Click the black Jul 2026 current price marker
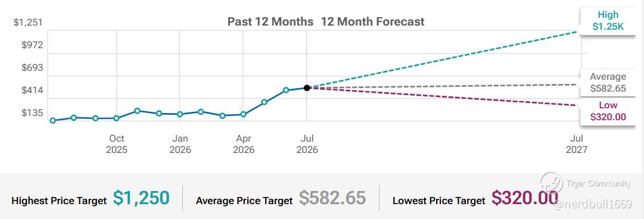The image size is (644, 219). [306, 87]
